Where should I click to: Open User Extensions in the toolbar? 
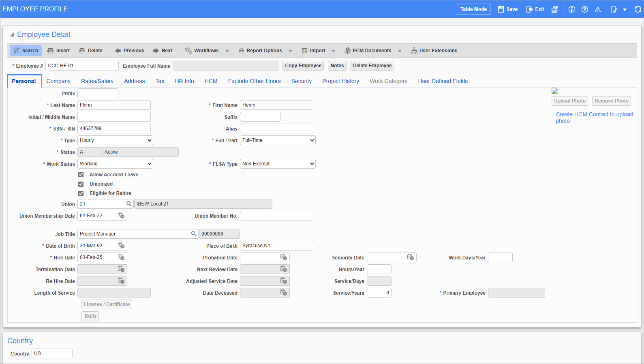coord(434,51)
